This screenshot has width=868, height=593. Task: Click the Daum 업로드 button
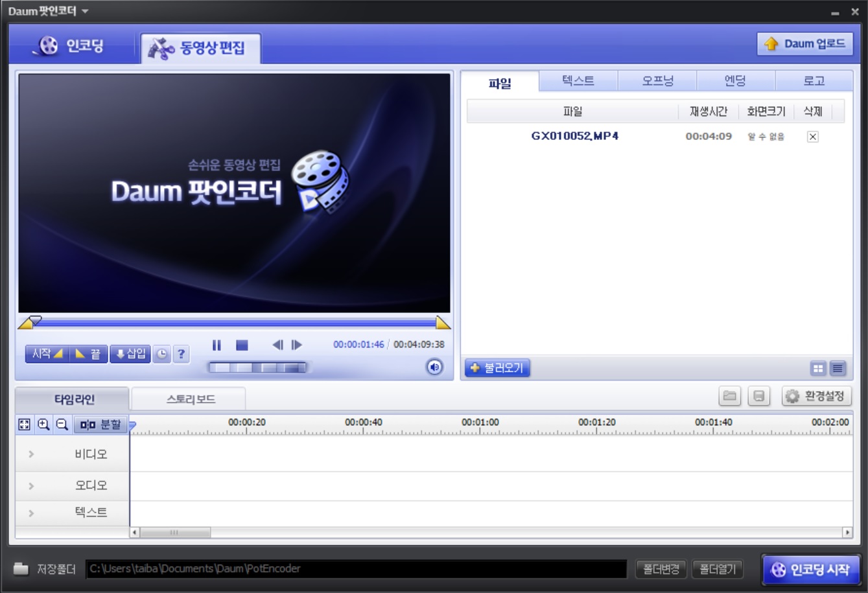tap(804, 44)
